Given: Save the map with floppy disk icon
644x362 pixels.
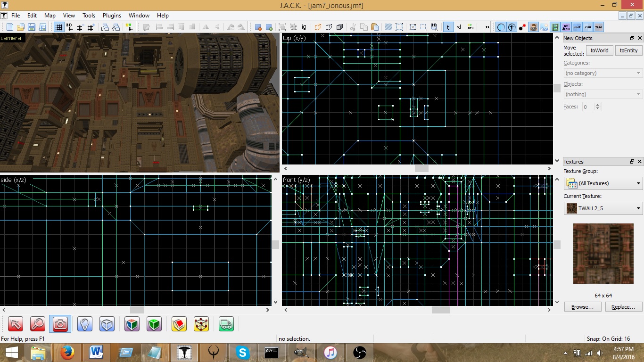Looking at the screenshot, I should click(x=32, y=27).
